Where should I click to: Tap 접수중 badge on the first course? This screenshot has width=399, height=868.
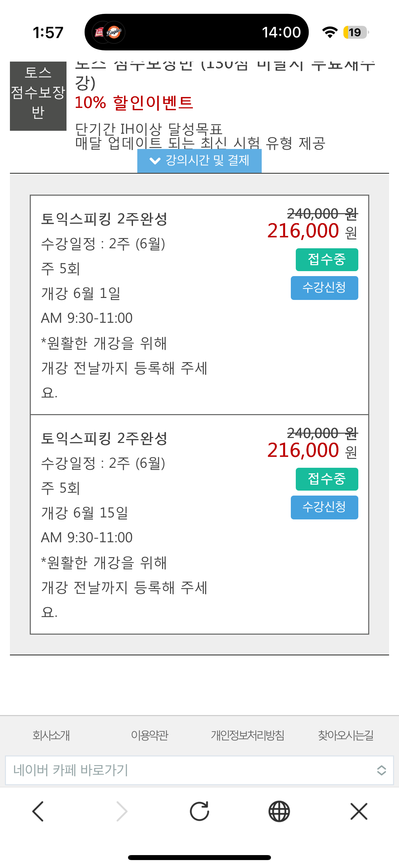tap(327, 260)
